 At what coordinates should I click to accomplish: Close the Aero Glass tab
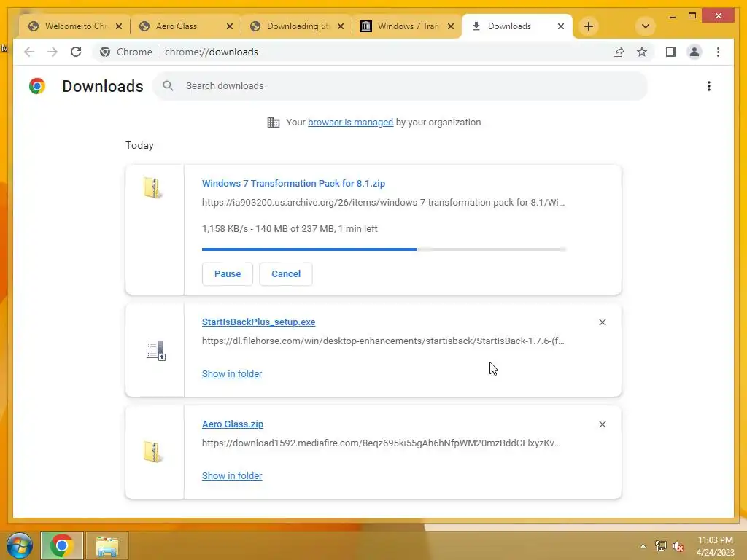(230, 26)
